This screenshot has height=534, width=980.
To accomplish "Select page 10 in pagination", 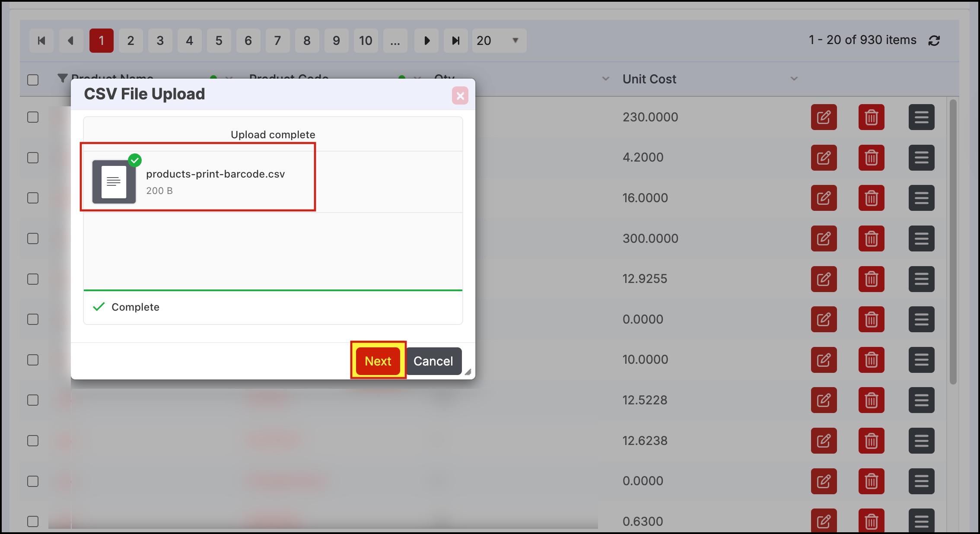I will tap(366, 41).
